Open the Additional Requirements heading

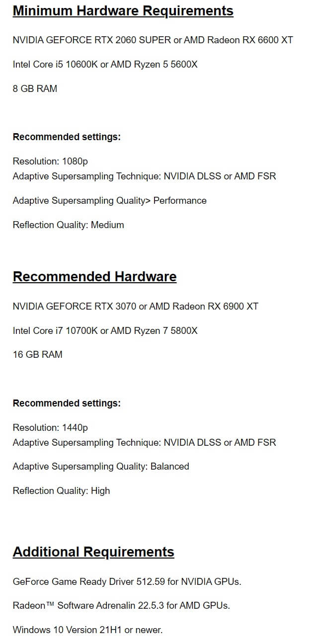pyautogui.click(x=93, y=552)
